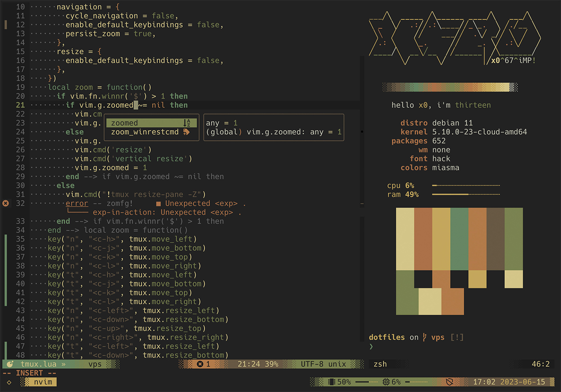The width and height of the screenshot is (561, 392).
Task: Pick the tall dark brown color block
Action: pos(495,239)
